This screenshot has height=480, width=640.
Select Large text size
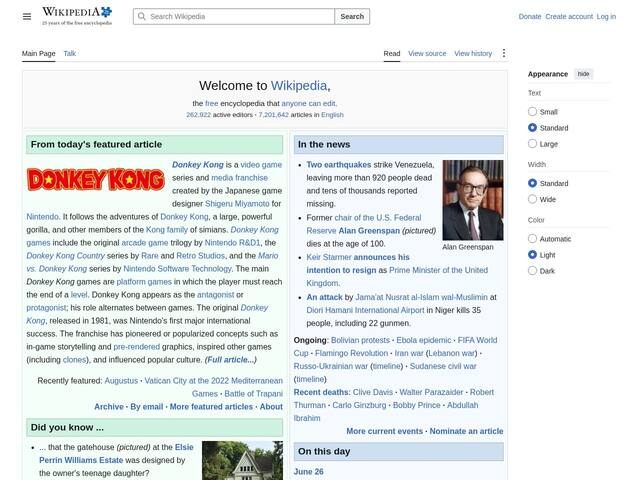coord(532,144)
